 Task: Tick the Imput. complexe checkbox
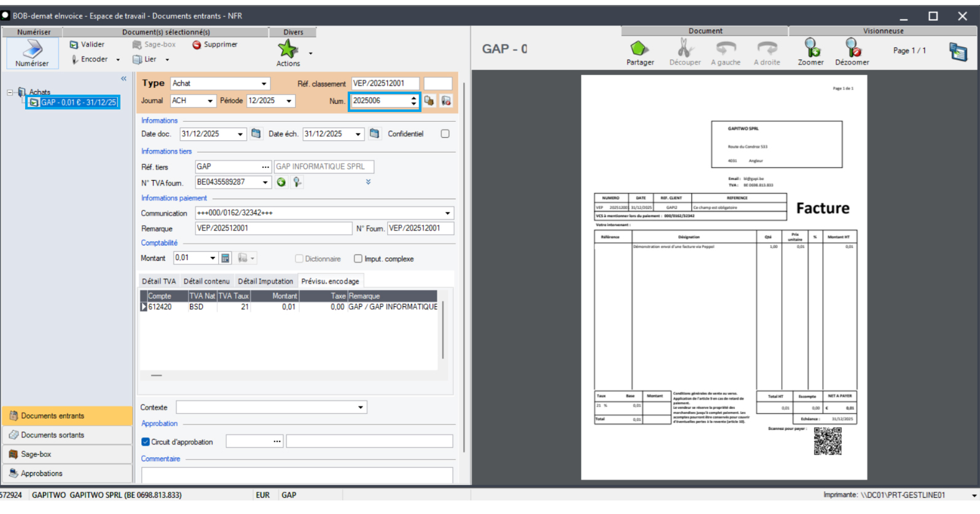point(358,259)
